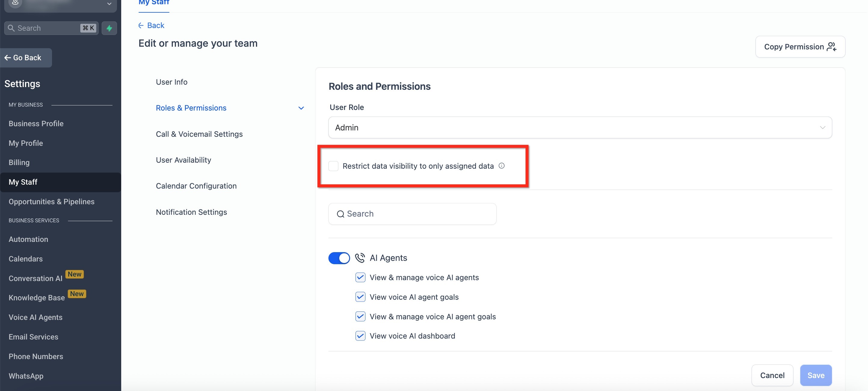Click the magnifier icon in sidebar search

click(11, 28)
